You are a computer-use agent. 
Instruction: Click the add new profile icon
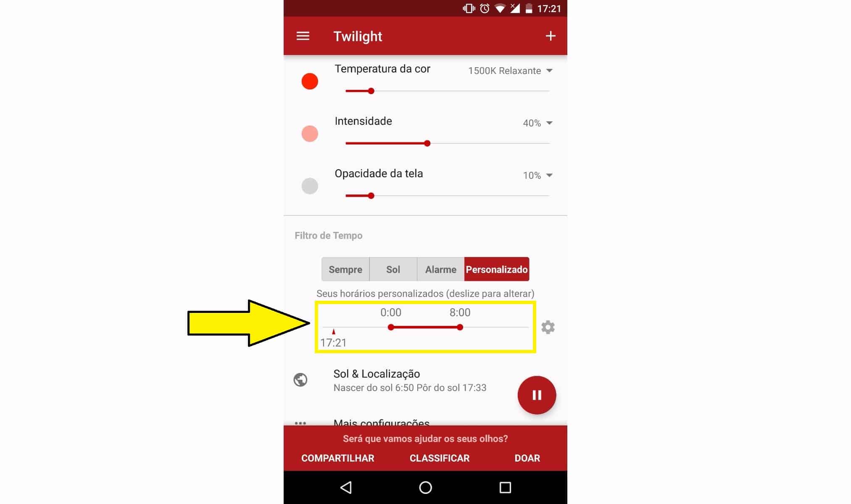point(551,37)
